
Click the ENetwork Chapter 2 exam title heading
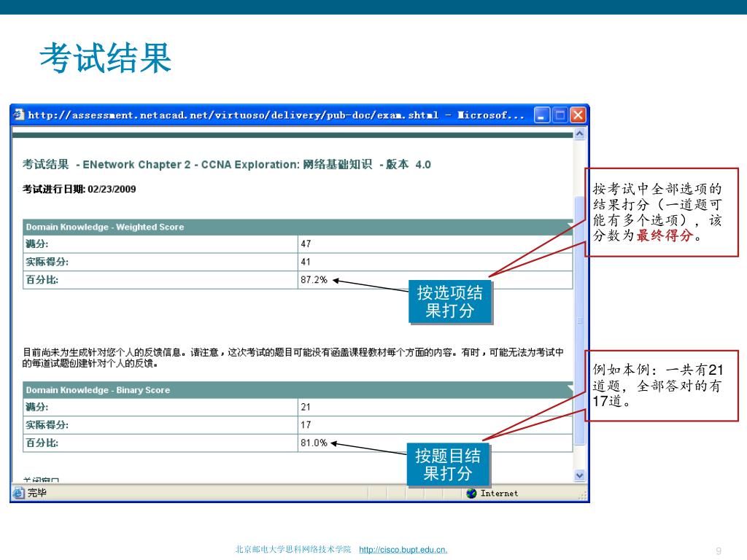point(227,165)
